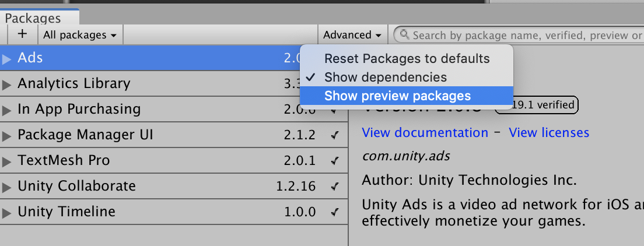Expand the Unity Timeline package arrow

coord(7,212)
